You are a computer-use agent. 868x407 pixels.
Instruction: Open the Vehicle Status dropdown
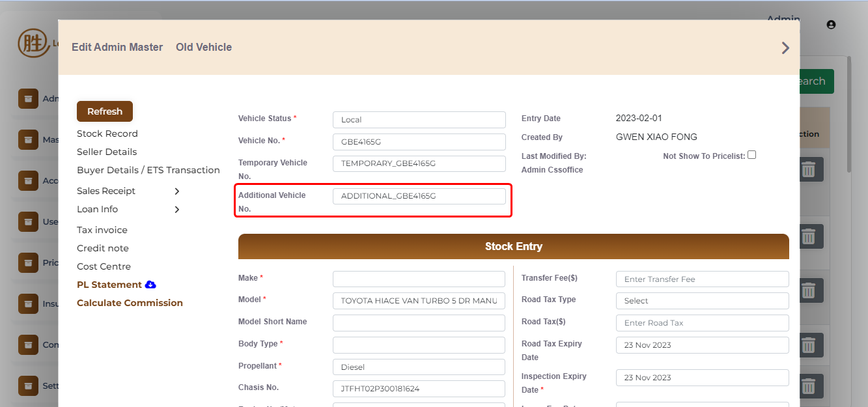[419, 120]
